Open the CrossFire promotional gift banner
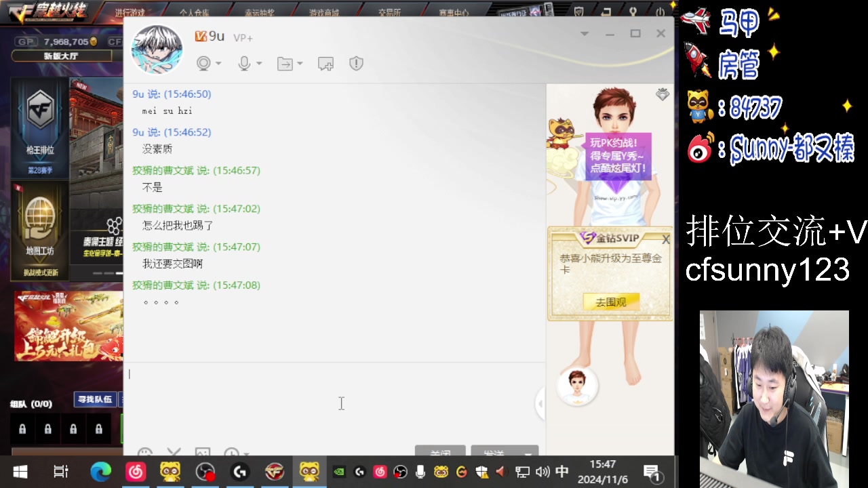The height and width of the screenshot is (488, 868). (68, 327)
